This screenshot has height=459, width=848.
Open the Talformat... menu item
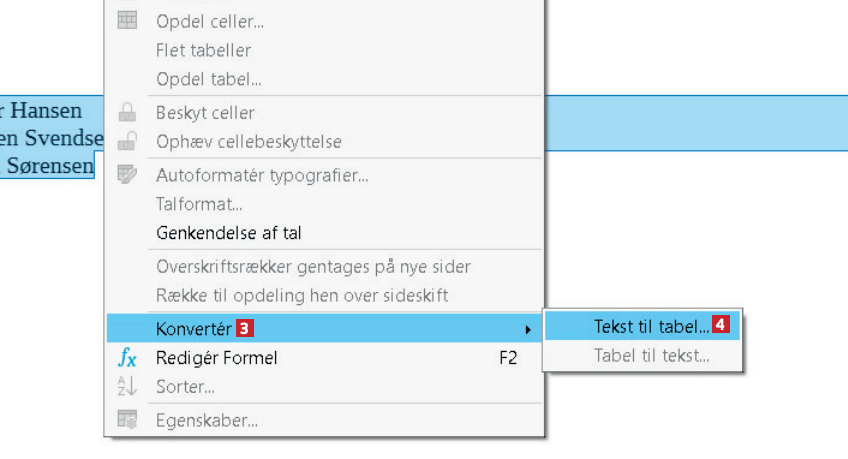click(199, 204)
